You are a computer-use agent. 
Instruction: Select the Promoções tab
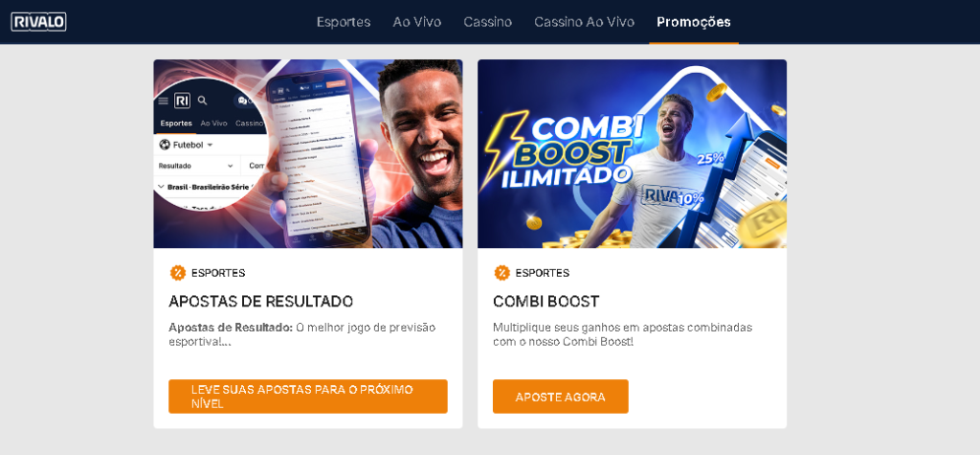(x=694, y=22)
